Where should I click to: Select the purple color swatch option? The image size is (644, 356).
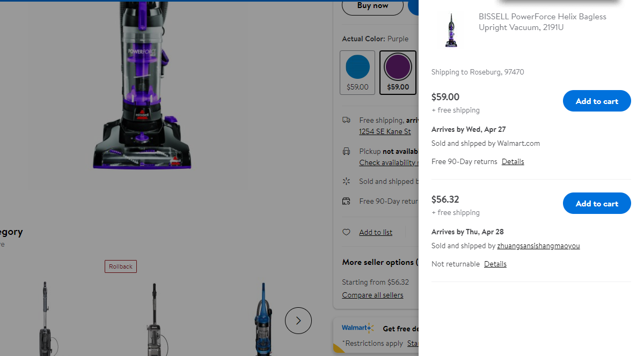pos(398,72)
